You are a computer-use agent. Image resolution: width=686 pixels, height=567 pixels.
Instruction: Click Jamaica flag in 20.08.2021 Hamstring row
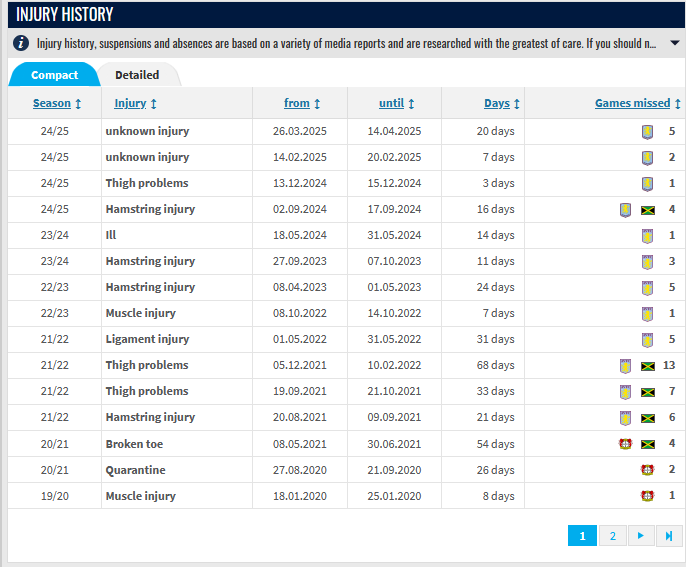pyautogui.click(x=648, y=418)
